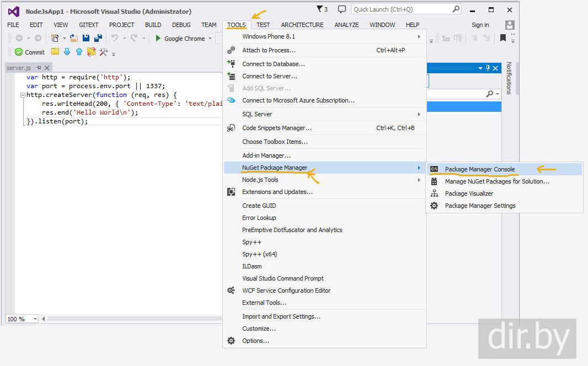Click the Save All toolbar icon

tap(98, 38)
